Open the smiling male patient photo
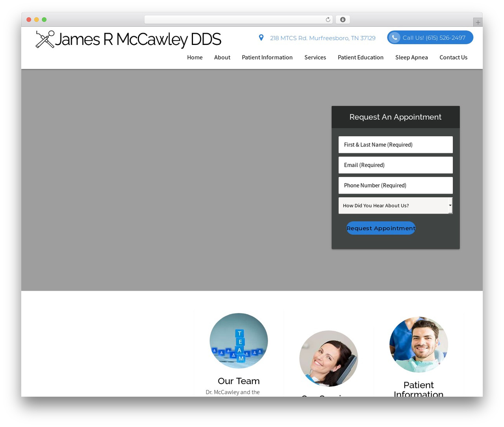Image resolution: width=504 pixels, height=427 pixels. tap(419, 345)
